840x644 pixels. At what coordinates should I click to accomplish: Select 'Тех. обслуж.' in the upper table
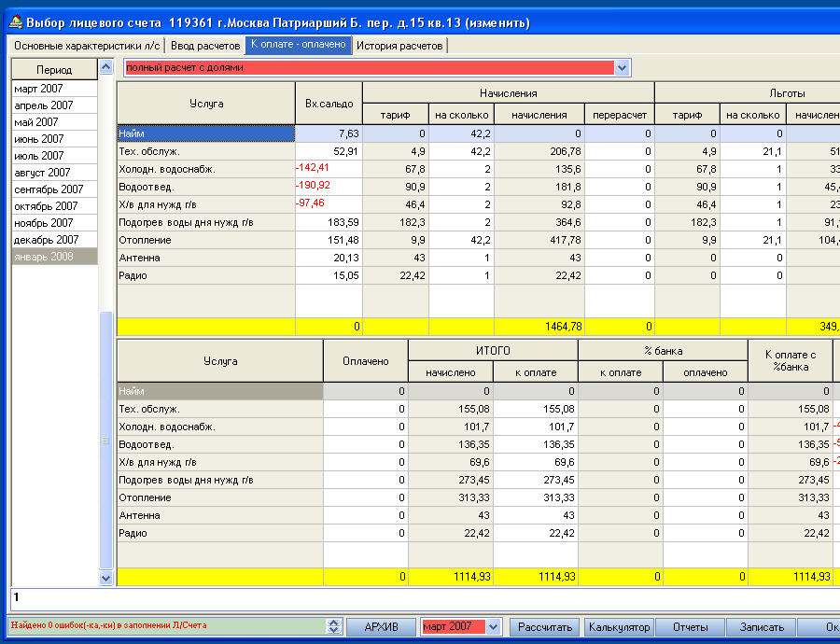206,151
